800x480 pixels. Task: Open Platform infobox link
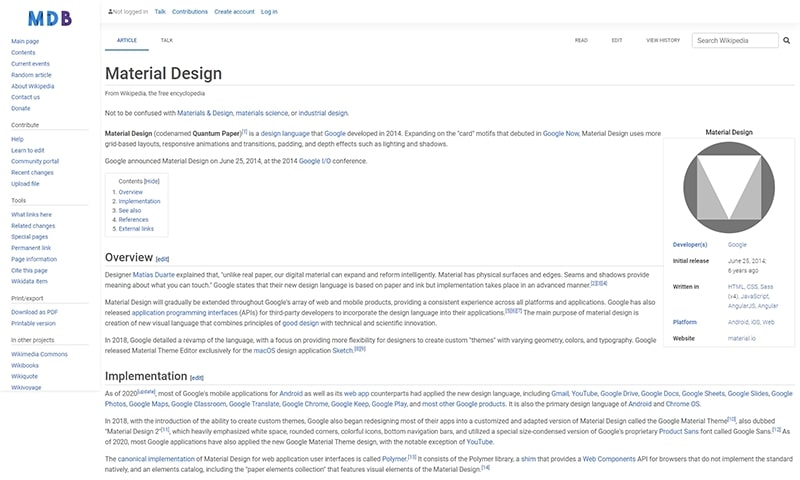coord(685,322)
